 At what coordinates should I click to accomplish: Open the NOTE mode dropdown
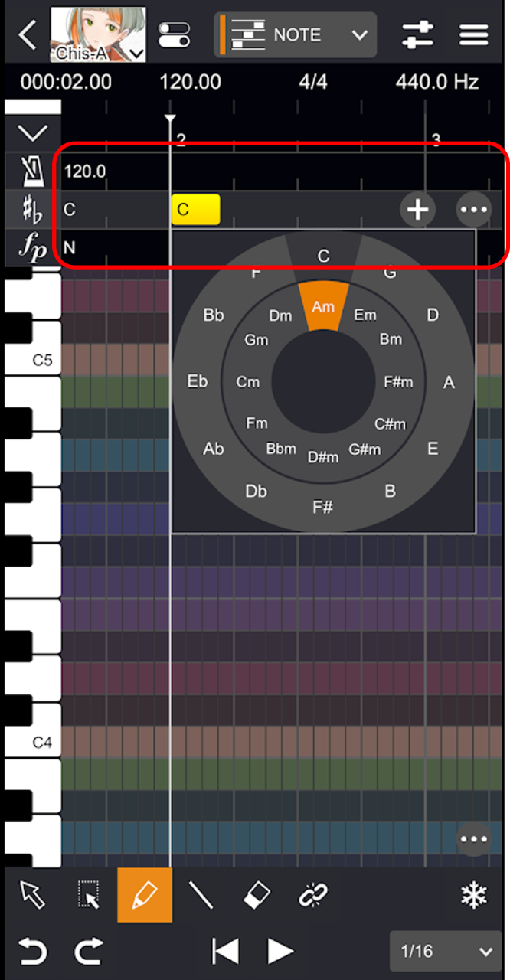(295, 35)
